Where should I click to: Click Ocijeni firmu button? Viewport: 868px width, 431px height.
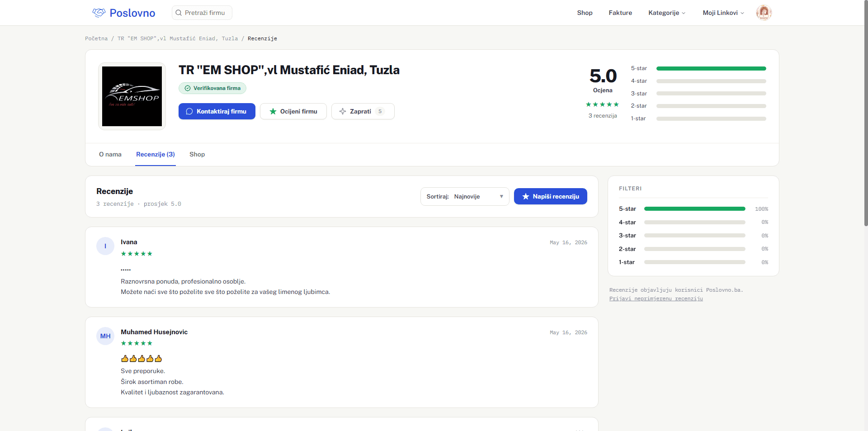(x=293, y=111)
